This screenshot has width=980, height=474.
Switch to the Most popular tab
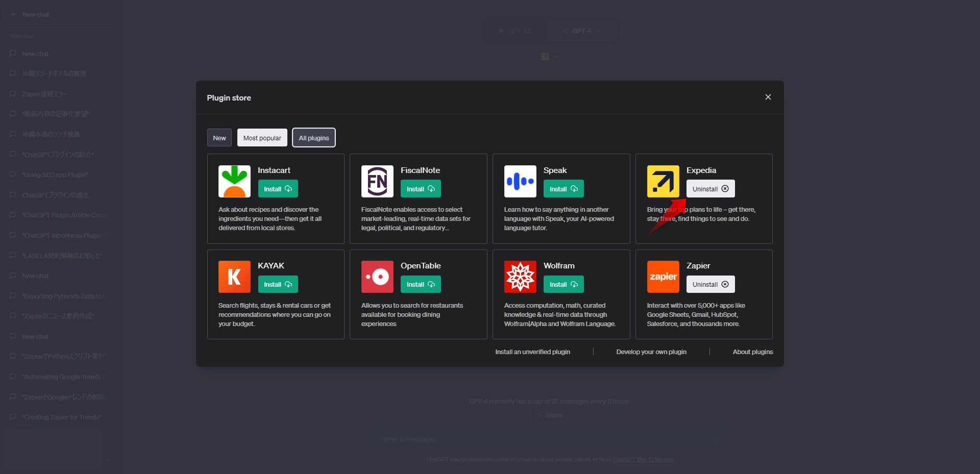click(262, 138)
